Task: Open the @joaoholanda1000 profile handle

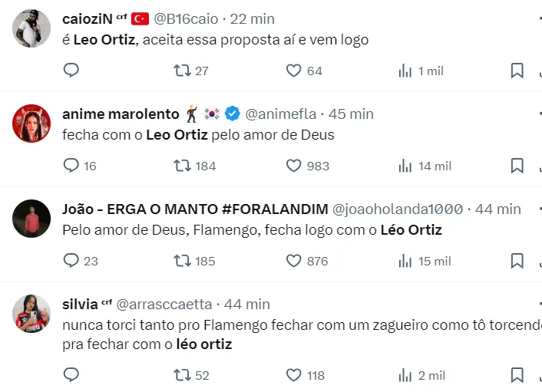Action: pyautogui.click(x=397, y=209)
